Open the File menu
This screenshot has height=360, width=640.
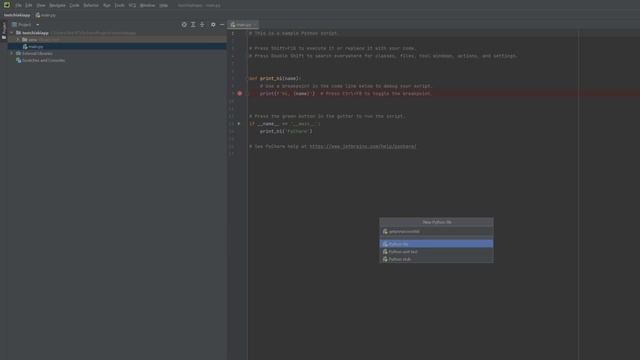(18, 5)
